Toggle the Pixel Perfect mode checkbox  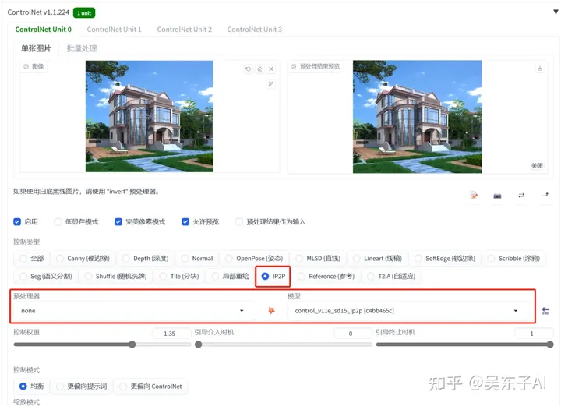coord(118,221)
